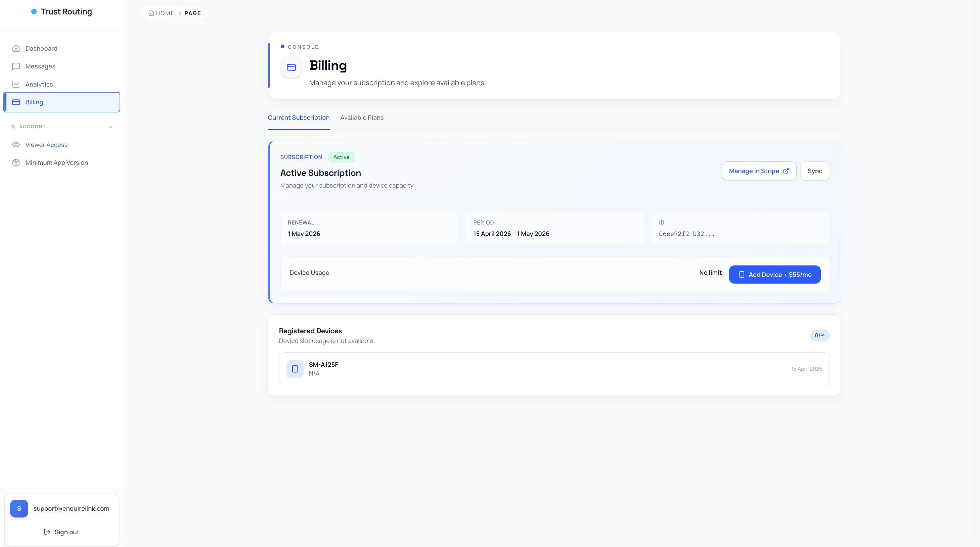Go to Analytics
The width and height of the screenshot is (980, 547).
point(62,84)
